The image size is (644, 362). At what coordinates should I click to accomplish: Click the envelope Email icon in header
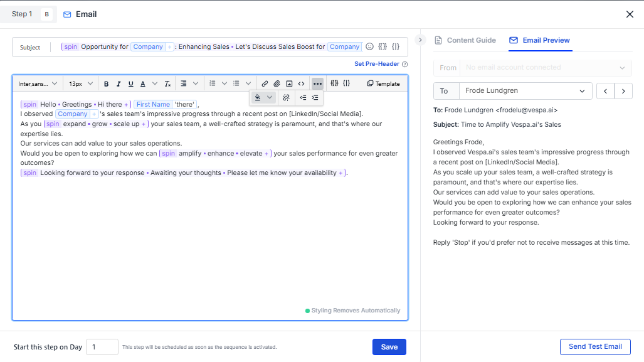pyautogui.click(x=67, y=14)
